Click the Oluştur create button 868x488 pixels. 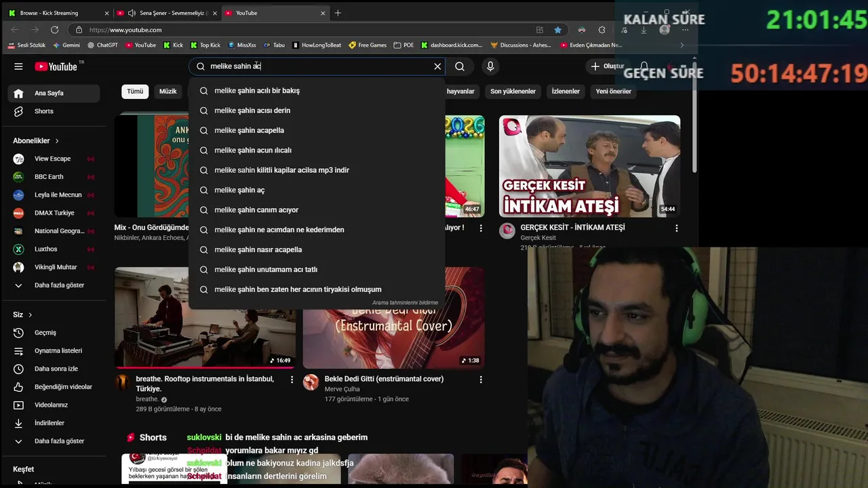[607, 66]
